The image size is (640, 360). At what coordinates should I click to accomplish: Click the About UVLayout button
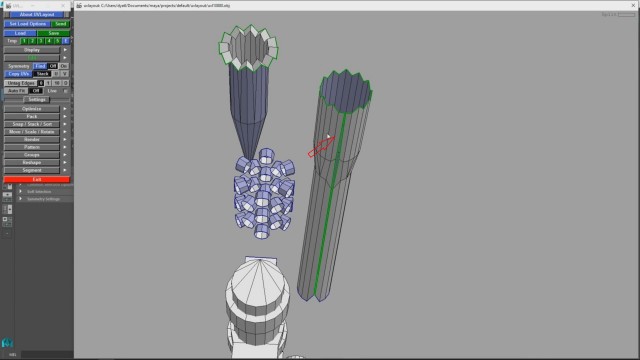point(37,14)
